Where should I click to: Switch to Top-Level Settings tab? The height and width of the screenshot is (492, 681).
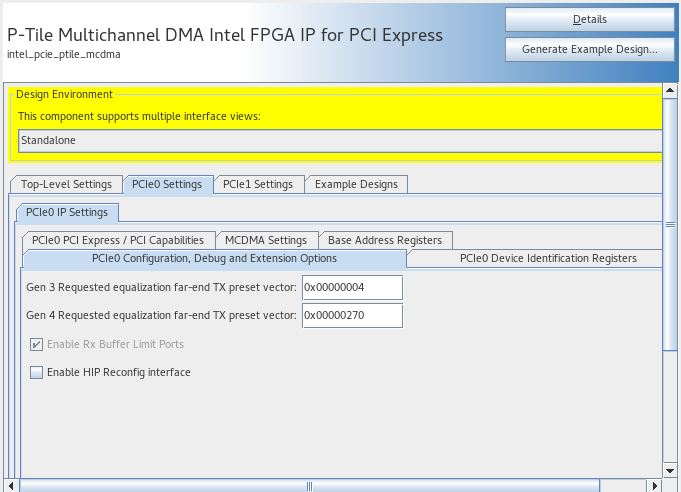tap(66, 184)
